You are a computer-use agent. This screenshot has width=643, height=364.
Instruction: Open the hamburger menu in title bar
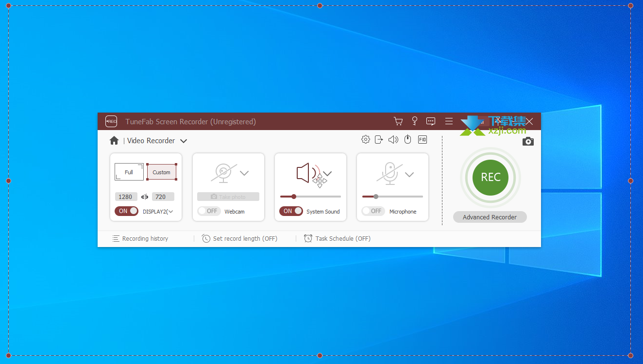point(449,121)
